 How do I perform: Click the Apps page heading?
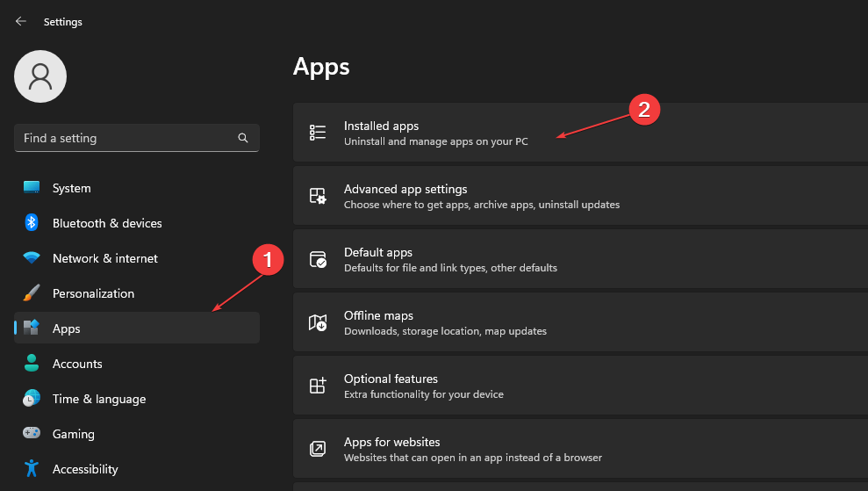[321, 67]
